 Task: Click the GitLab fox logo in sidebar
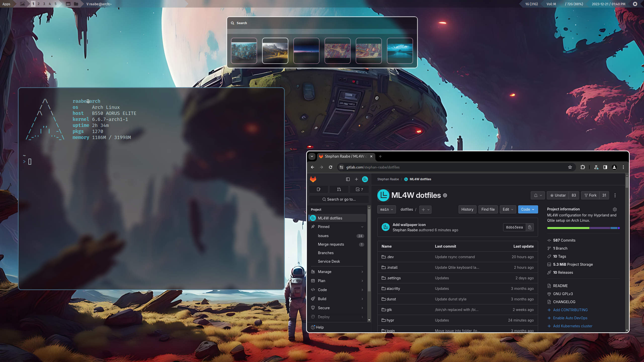(313, 179)
